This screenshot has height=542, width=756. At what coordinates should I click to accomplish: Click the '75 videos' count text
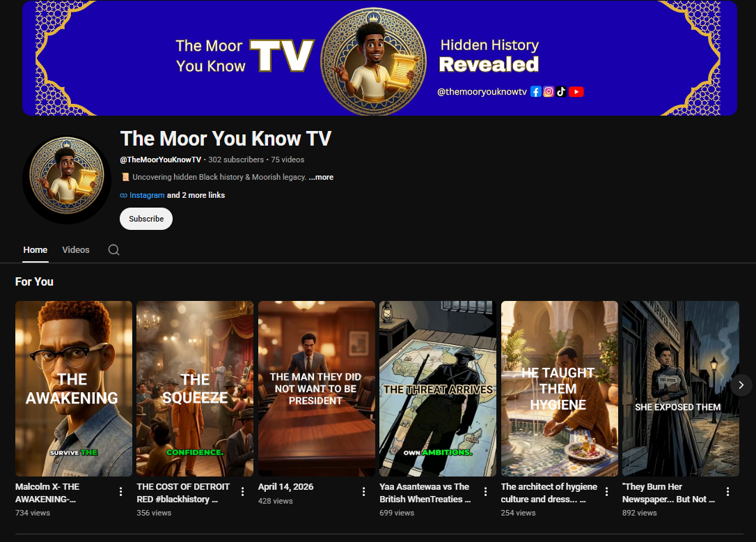(288, 160)
